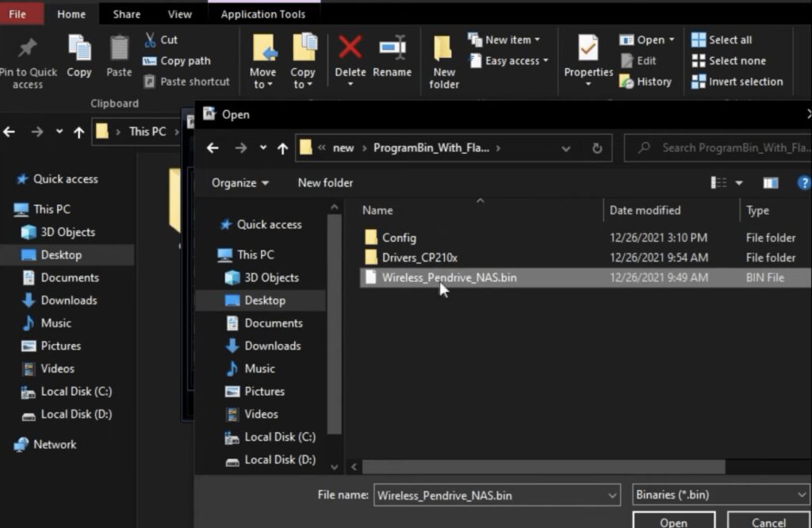Select the Config folder

click(585, 238)
